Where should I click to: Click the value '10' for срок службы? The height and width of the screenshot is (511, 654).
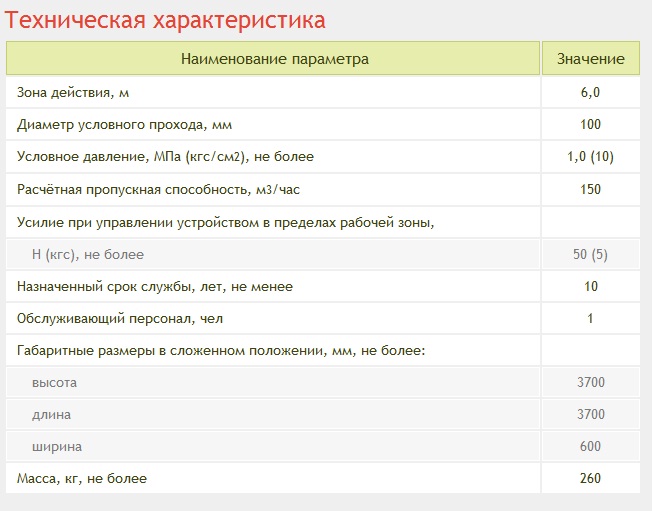pyautogui.click(x=591, y=287)
